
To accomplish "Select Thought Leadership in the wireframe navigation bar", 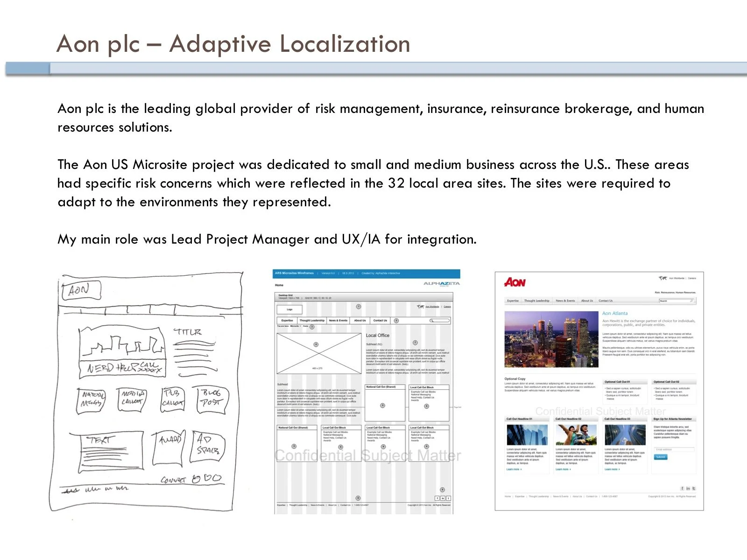I will (312, 321).
